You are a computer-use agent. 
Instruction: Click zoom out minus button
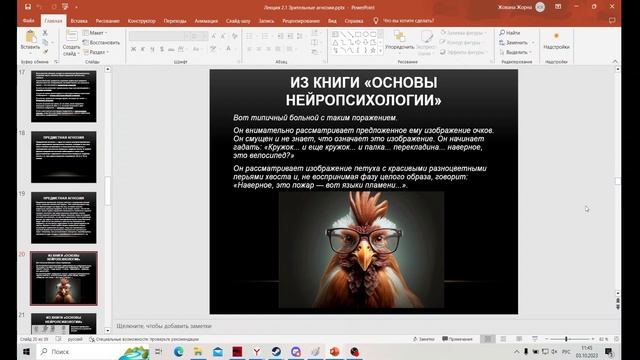coord(546,339)
